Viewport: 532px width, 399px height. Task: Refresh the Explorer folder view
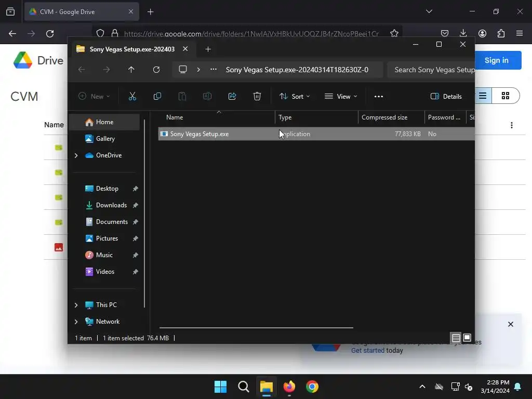(x=156, y=70)
